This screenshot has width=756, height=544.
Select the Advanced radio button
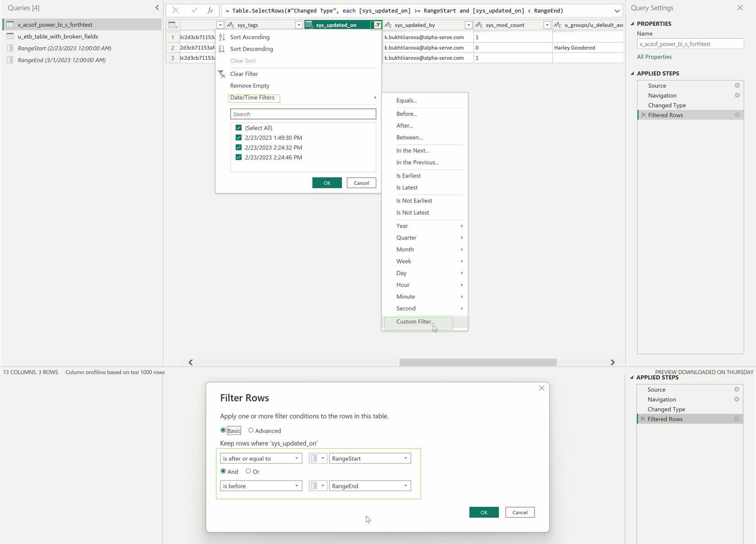(251, 430)
